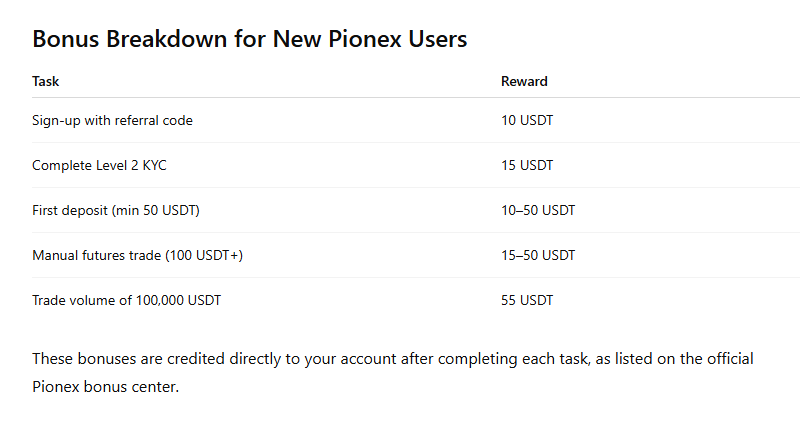Screen dimensions: 804x422
Task: Click the Sign-up with referral code row
Action: [x=416, y=120]
